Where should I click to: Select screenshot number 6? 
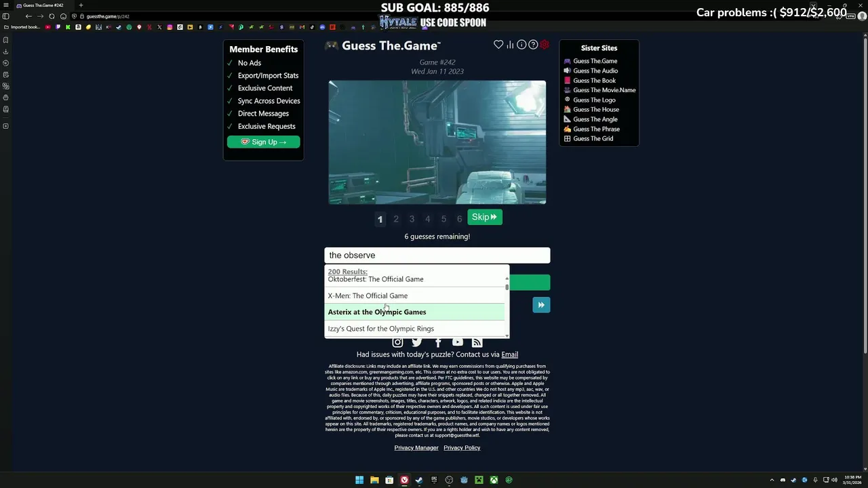coord(459,218)
